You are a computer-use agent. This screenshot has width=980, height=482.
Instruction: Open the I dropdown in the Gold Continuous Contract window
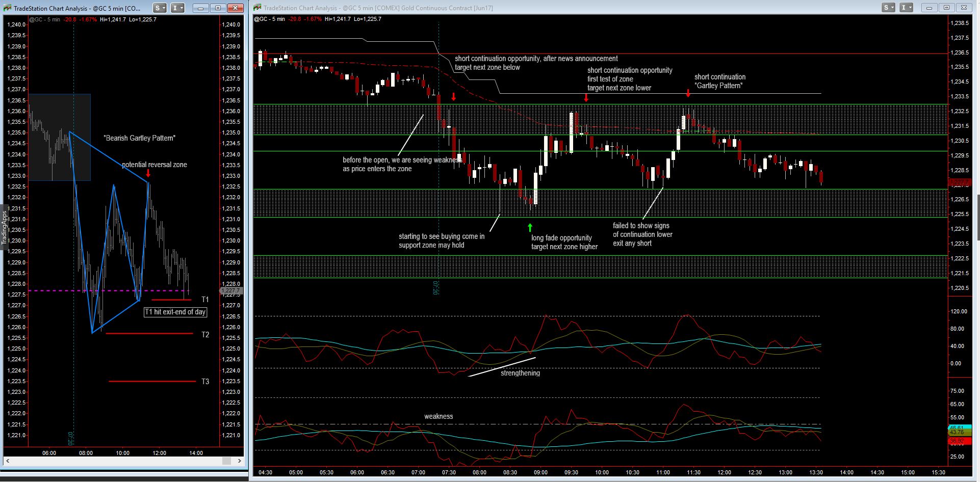(906, 7)
